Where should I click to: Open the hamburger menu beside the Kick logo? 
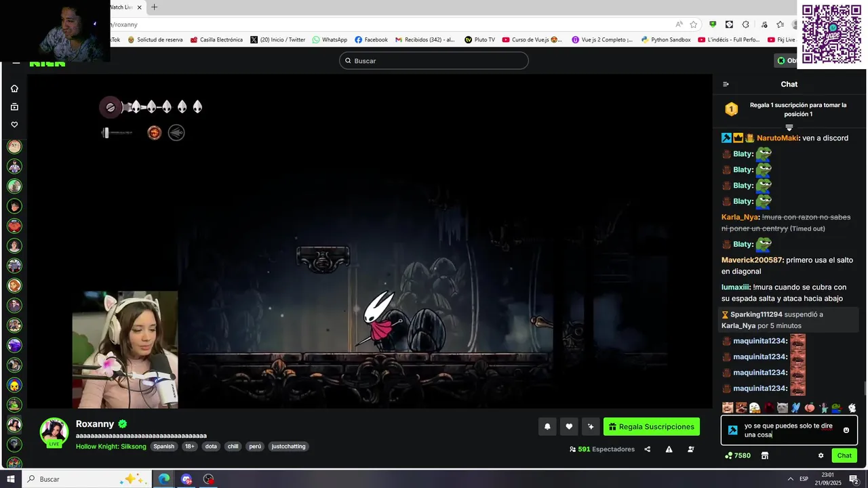pyautogui.click(x=16, y=62)
